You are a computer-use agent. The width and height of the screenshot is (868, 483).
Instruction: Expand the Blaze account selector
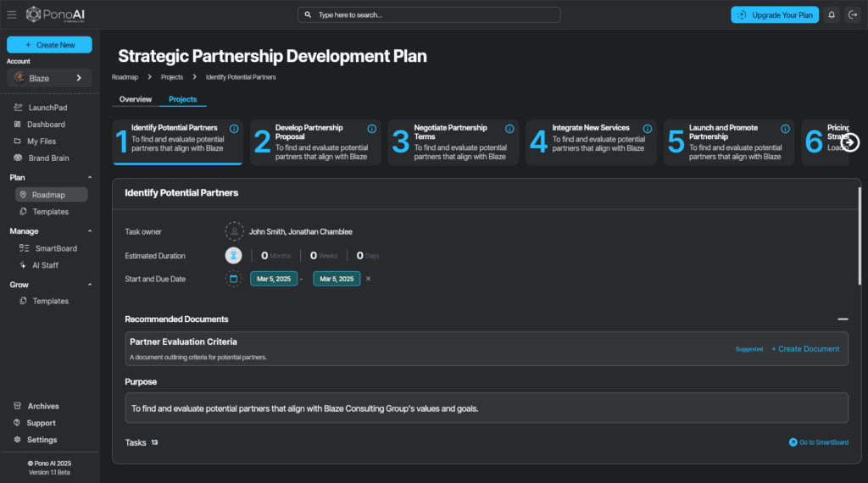point(49,78)
